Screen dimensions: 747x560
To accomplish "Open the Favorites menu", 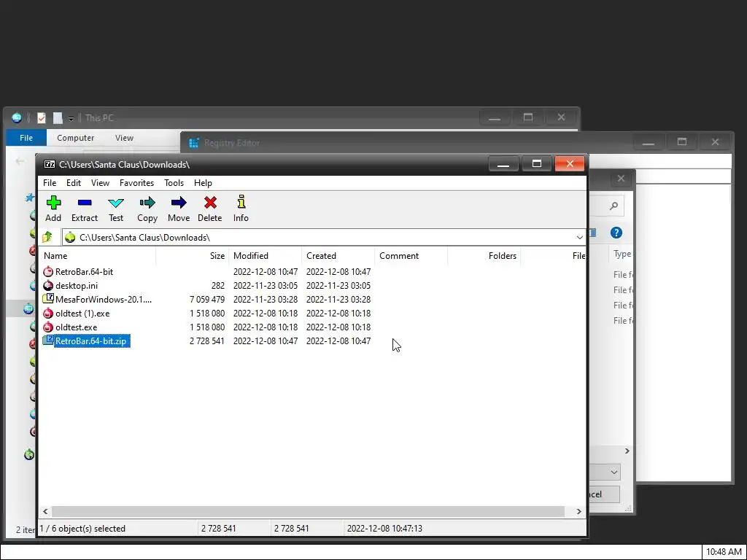I will pos(136,183).
